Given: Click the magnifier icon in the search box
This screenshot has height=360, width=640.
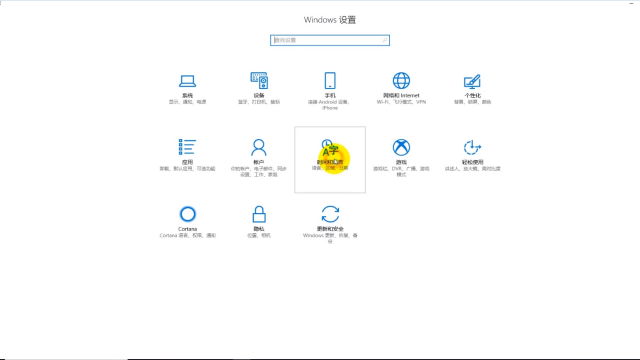Looking at the screenshot, I should (384, 40).
